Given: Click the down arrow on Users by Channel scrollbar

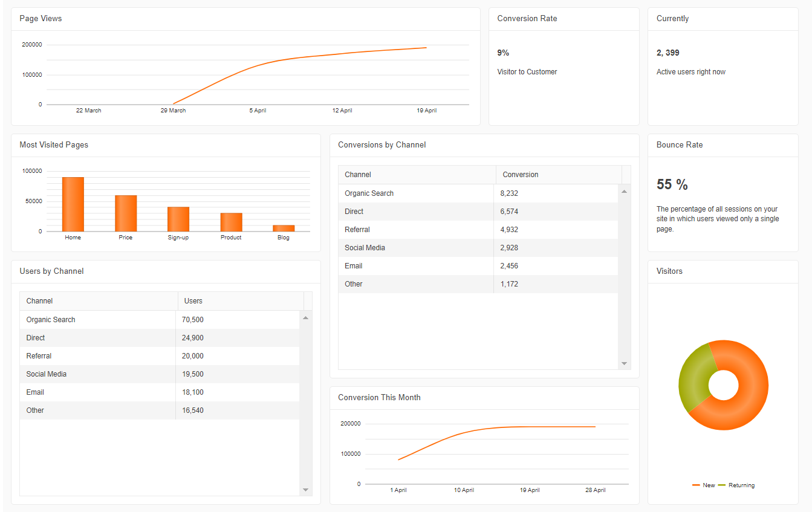Looking at the screenshot, I should pyautogui.click(x=306, y=490).
